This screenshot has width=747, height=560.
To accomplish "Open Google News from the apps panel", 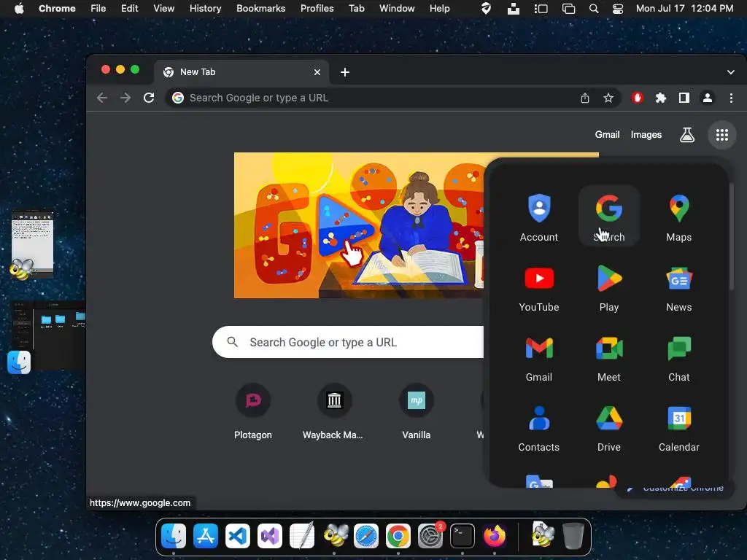I will [679, 287].
